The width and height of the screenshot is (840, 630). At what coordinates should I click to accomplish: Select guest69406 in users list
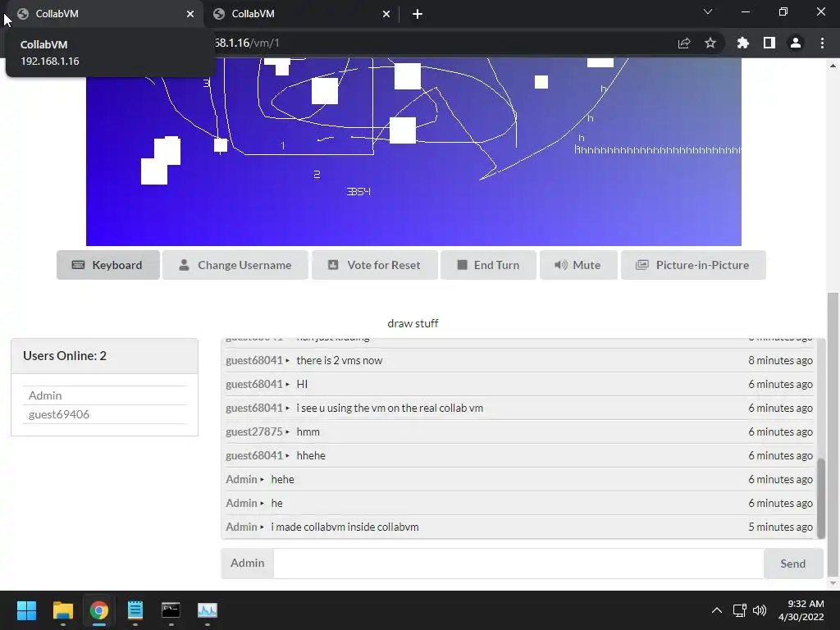[x=59, y=414]
